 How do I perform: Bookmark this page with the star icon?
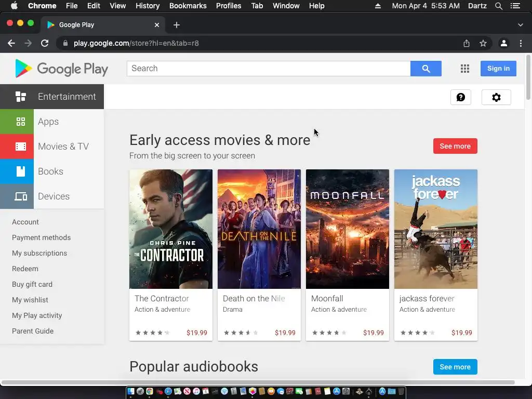[x=483, y=44]
